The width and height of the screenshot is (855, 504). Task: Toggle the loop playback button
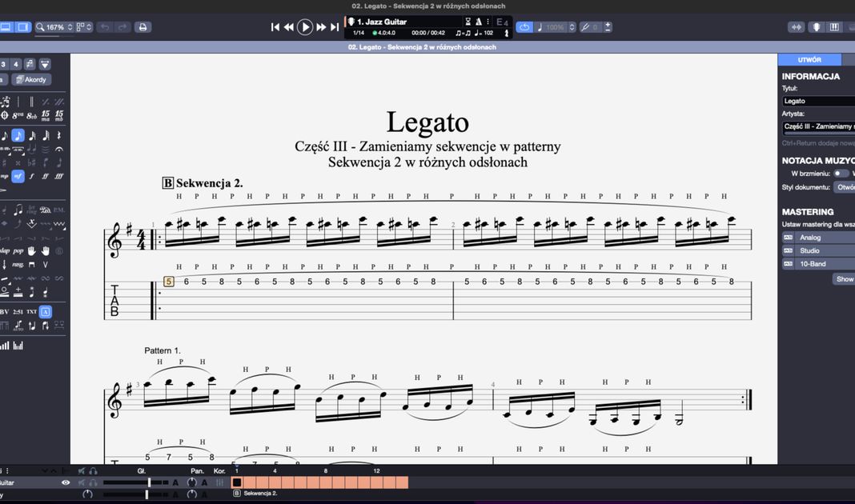coord(524,27)
